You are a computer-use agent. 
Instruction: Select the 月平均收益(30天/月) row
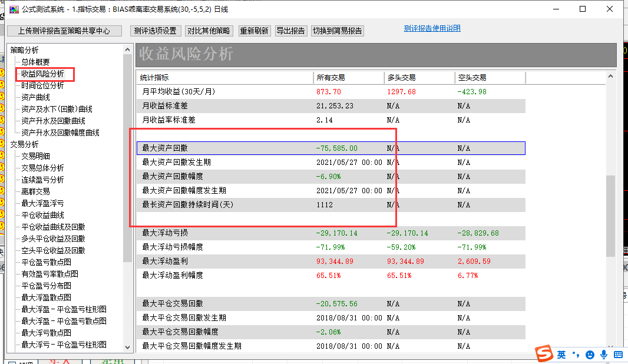[x=331, y=92]
